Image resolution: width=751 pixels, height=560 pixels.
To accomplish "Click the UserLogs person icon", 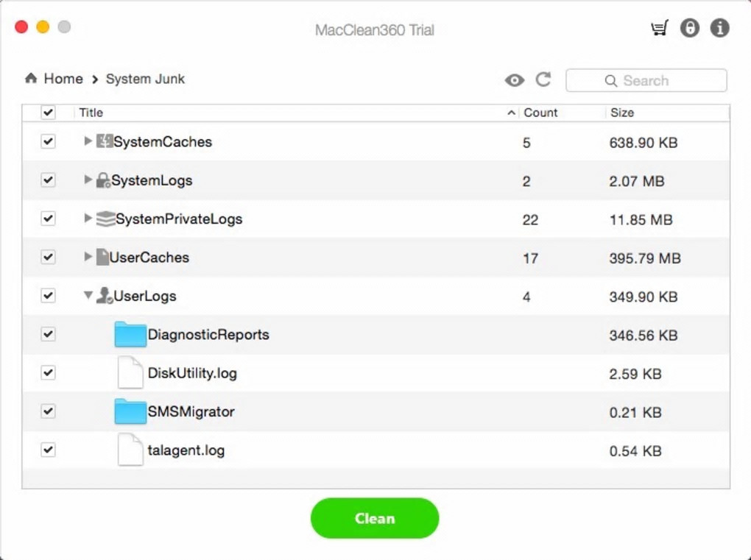I will click(x=105, y=295).
